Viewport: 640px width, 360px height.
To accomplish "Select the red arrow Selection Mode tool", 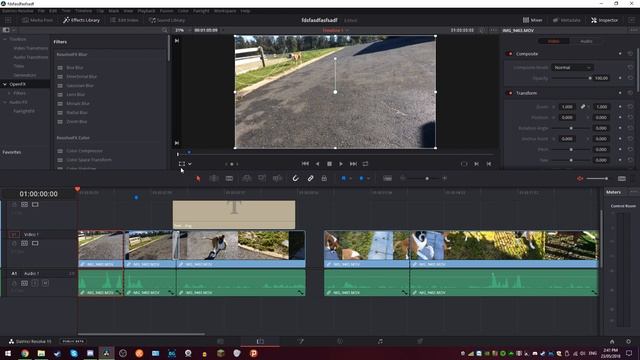I will 198,178.
